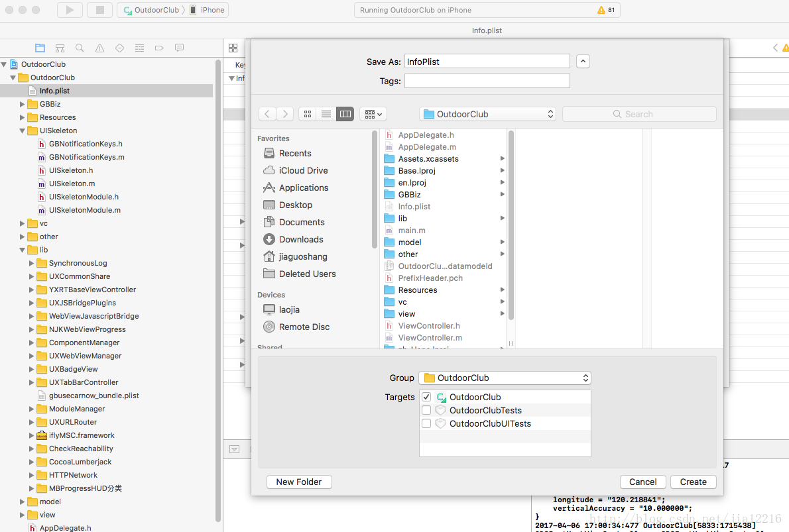The width and height of the screenshot is (789, 532).
Task: Select the jiaguoshang home folder
Action: 303,256
